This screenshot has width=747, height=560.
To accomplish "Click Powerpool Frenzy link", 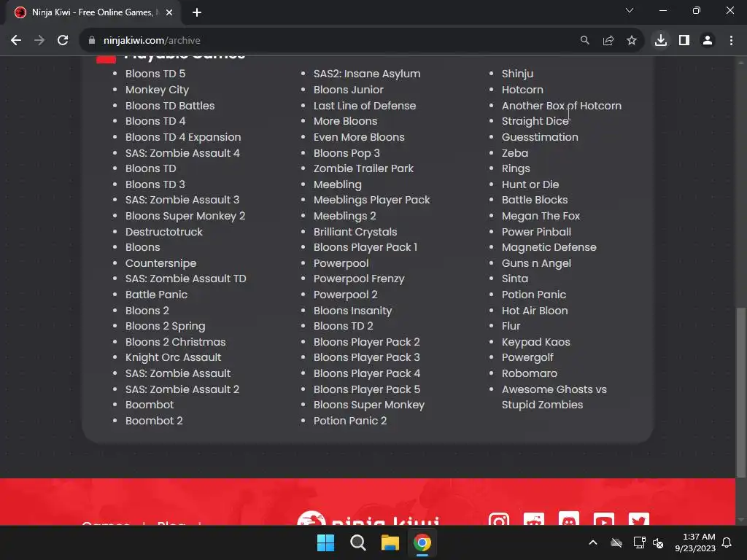I will pos(359,279).
